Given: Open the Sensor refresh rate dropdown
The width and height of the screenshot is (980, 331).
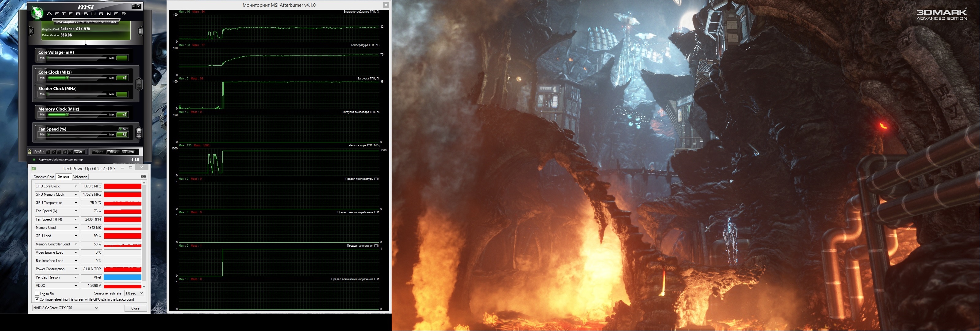Looking at the screenshot, I should [134, 293].
